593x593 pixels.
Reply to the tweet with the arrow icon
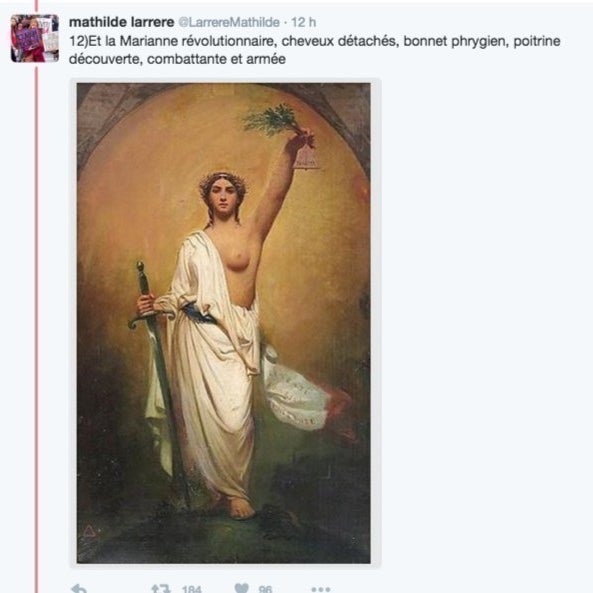coord(79,589)
